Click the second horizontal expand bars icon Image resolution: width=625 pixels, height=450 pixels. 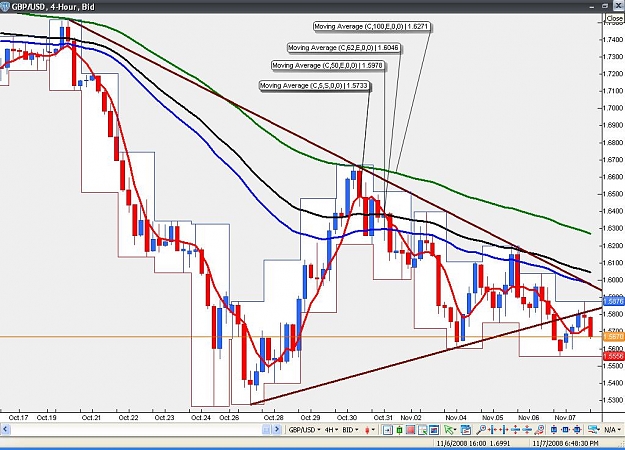[504, 430]
